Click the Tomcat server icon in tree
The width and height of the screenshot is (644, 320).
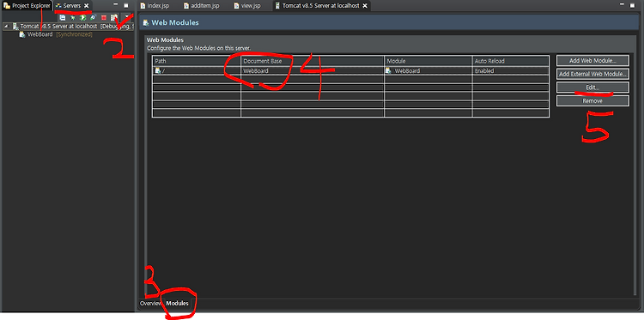pyautogui.click(x=15, y=27)
